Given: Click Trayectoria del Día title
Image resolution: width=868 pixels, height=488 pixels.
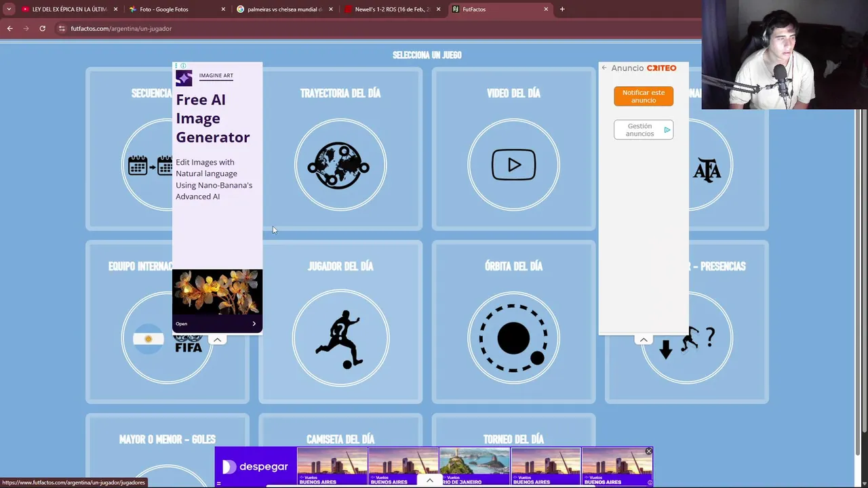Looking at the screenshot, I should tap(340, 94).
